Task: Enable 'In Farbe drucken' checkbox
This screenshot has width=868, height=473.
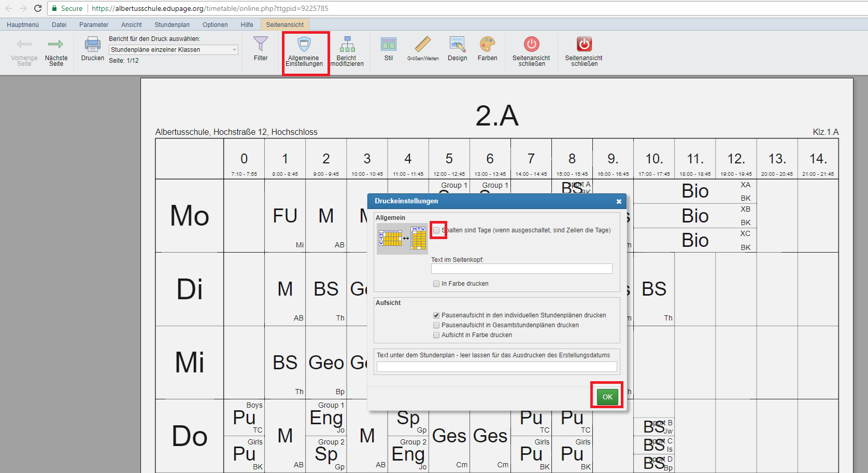Action: pyautogui.click(x=436, y=284)
